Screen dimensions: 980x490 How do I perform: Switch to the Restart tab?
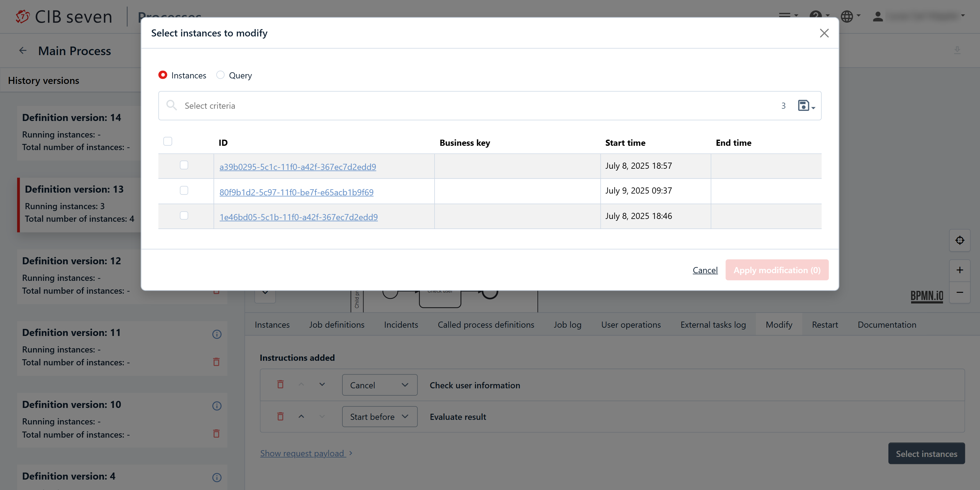pos(824,325)
